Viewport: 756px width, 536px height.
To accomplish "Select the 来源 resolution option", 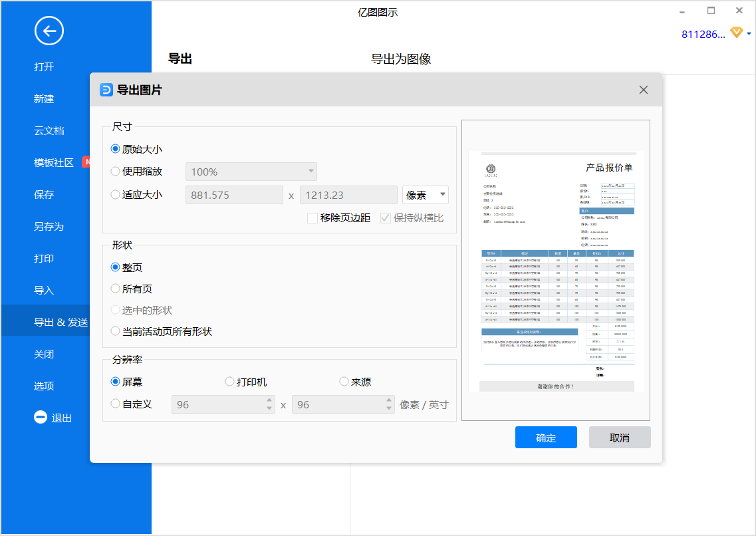I will click(344, 382).
